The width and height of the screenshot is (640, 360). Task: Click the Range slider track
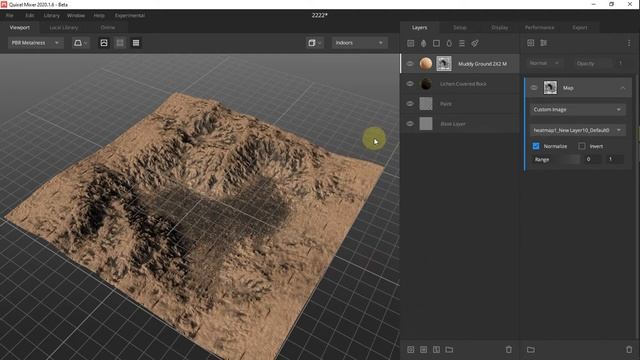coord(557,160)
